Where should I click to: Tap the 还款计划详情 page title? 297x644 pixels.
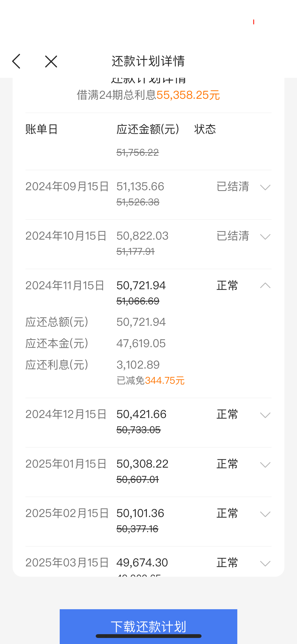pos(148,61)
